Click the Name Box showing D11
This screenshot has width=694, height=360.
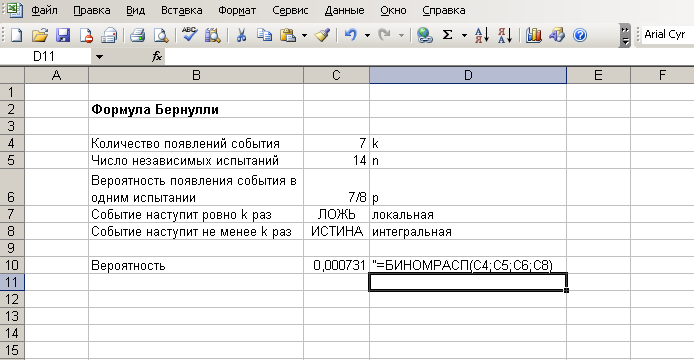coord(46,57)
